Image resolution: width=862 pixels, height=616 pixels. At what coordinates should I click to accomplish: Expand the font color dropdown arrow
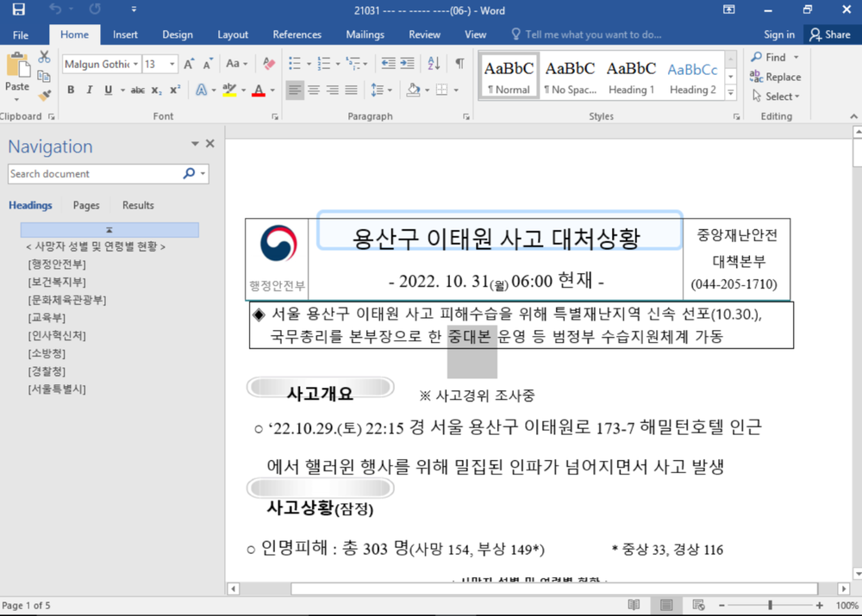click(271, 89)
